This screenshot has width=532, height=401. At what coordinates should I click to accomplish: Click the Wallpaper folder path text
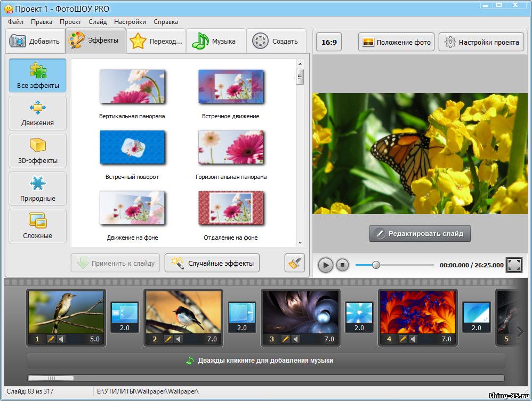[148, 391]
